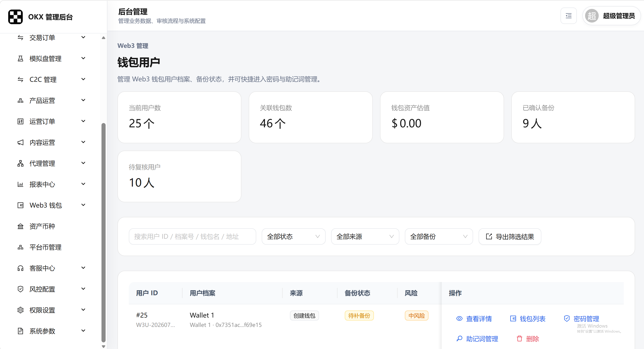Click the wallet icon next to 钱包列表

(513, 318)
